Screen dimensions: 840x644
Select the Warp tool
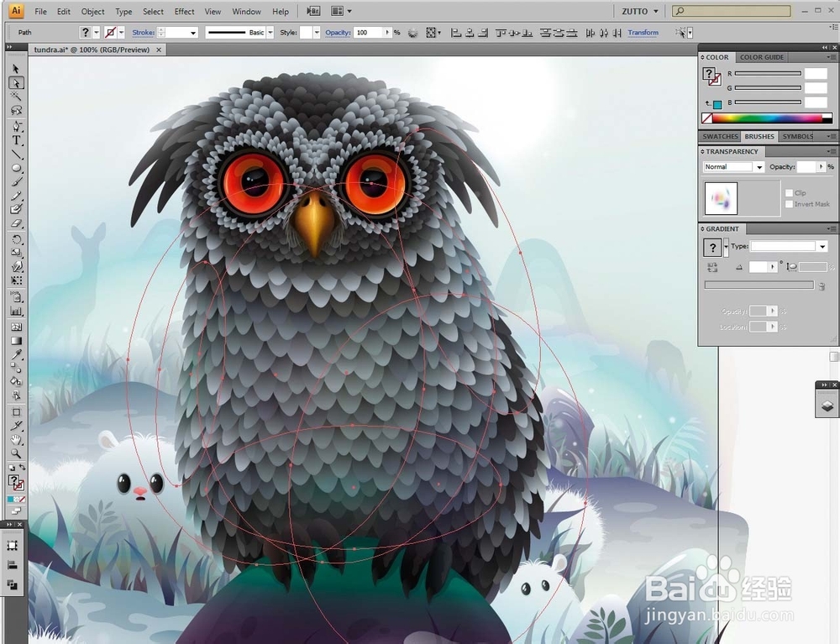point(16,267)
